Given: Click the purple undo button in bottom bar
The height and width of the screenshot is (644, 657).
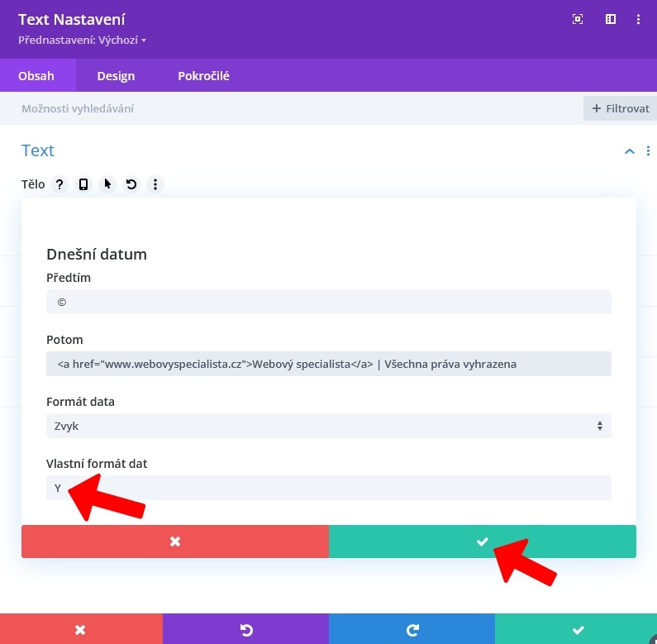Looking at the screenshot, I should tap(245, 630).
